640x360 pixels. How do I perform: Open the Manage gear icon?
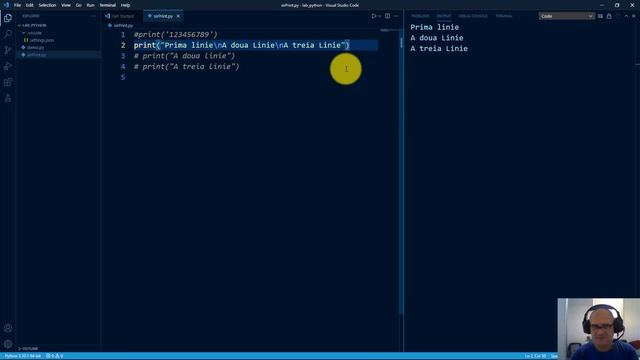coord(8,344)
